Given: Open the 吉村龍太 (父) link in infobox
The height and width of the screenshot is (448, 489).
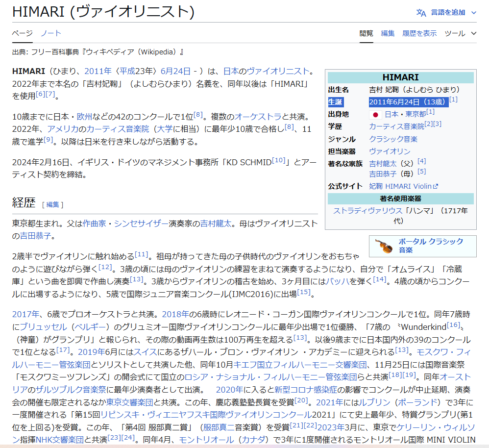Looking at the screenshot, I should coord(383,164).
